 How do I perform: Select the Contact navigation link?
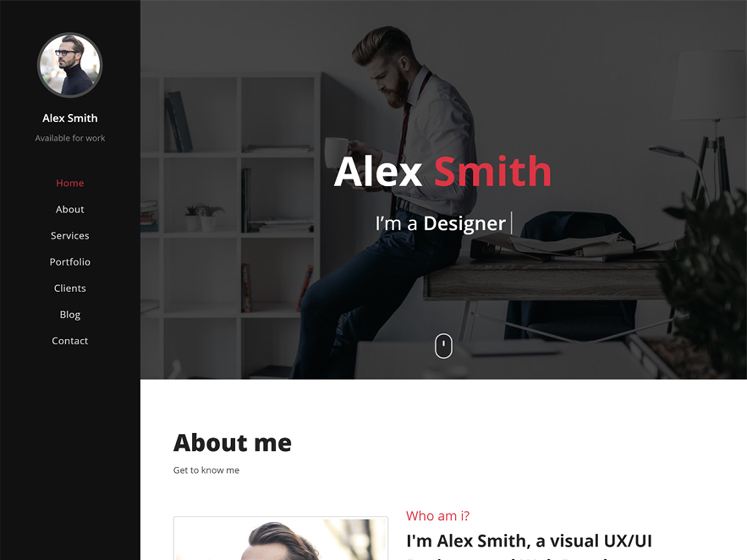click(70, 341)
